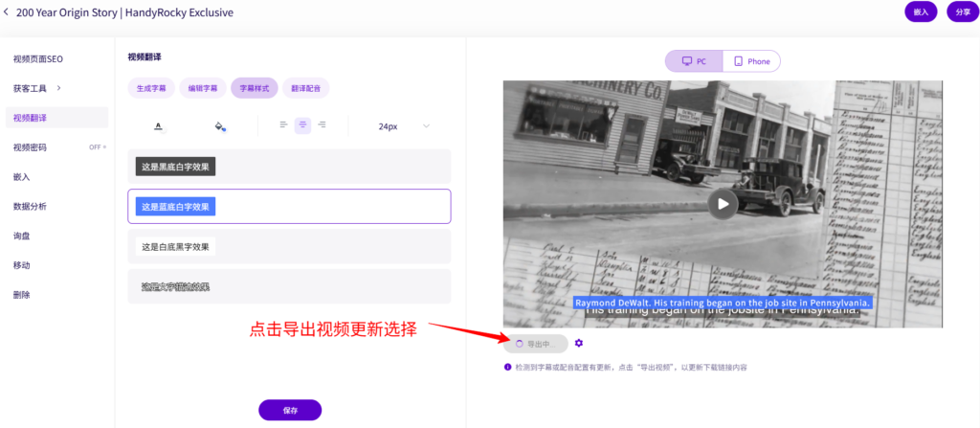Click the 分享 button at top right

pyautogui.click(x=961, y=12)
